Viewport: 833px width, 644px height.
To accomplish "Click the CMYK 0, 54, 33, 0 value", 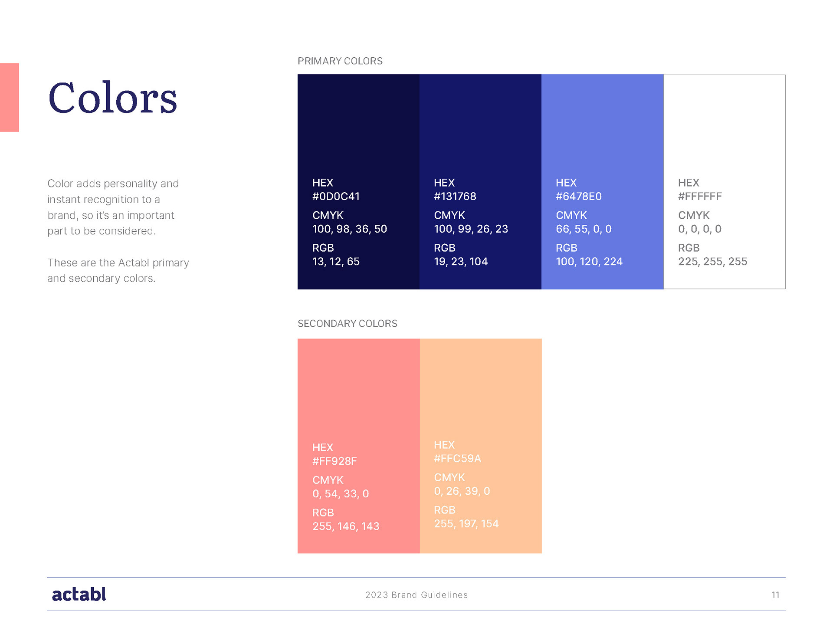I will coord(341,494).
